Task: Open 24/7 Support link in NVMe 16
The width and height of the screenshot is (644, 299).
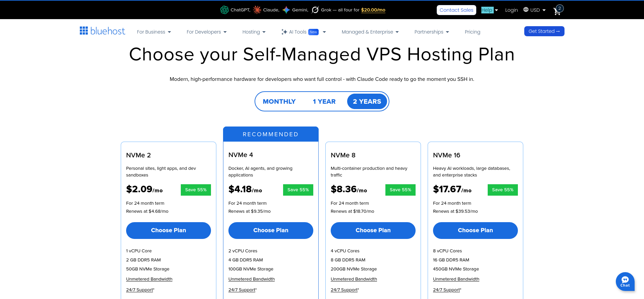Action: tap(446, 290)
